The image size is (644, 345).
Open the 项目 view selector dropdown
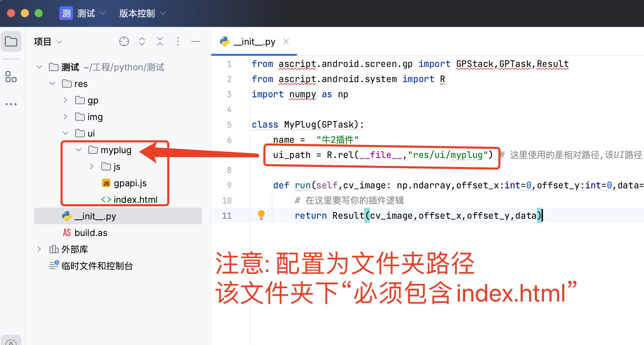coord(48,42)
